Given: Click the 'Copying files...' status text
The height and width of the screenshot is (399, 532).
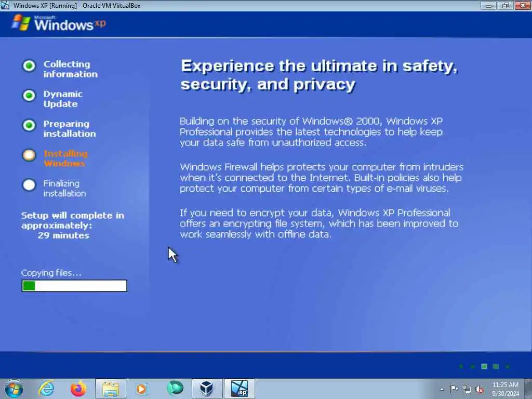Looking at the screenshot, I should pyautogui.click(x=51, y=273).
